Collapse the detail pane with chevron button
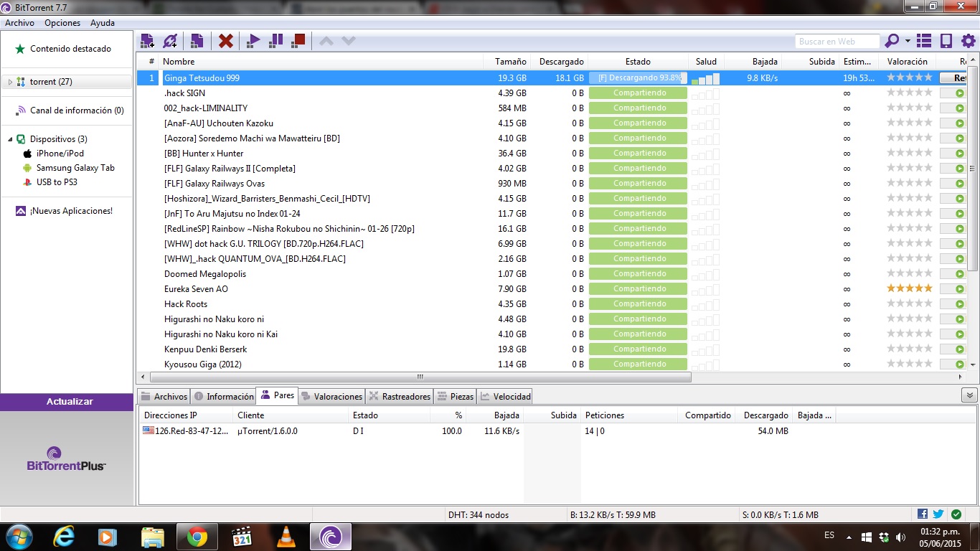Image resolution: width=980 pixels, height=551 pixels. [x=969, y=395]
